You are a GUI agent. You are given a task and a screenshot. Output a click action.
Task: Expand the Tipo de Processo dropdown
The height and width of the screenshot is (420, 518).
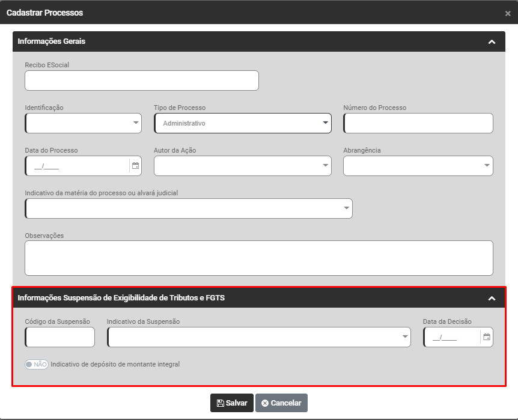tap(243, 123)
